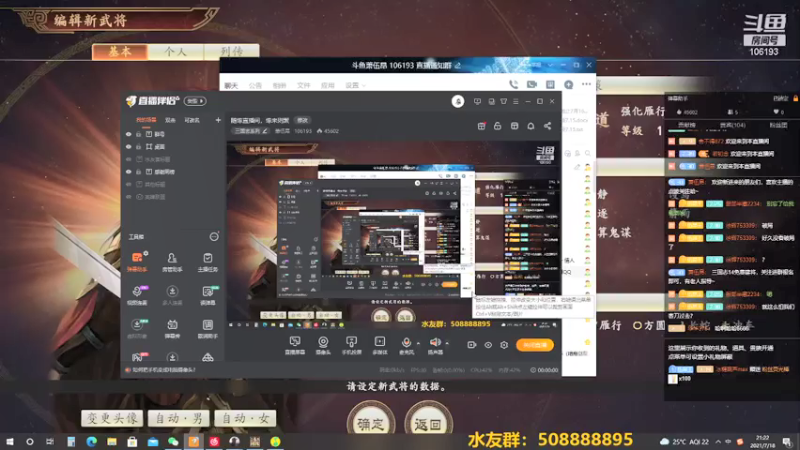
Task: Open the 公告 tab in the QQ window
Action: 255,85
